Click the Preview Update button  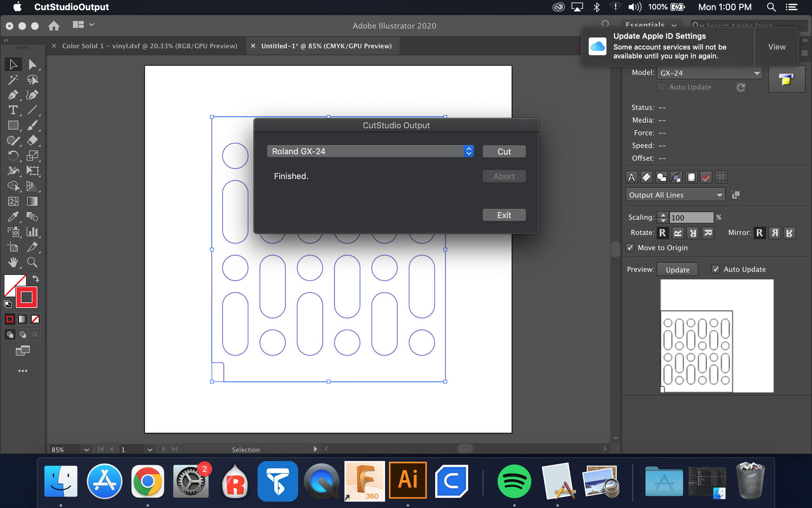pyautogui.click(x=677, y=270)
